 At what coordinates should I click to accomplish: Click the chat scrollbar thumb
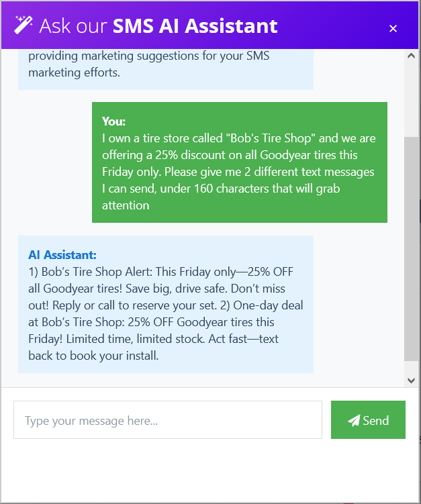411,248
